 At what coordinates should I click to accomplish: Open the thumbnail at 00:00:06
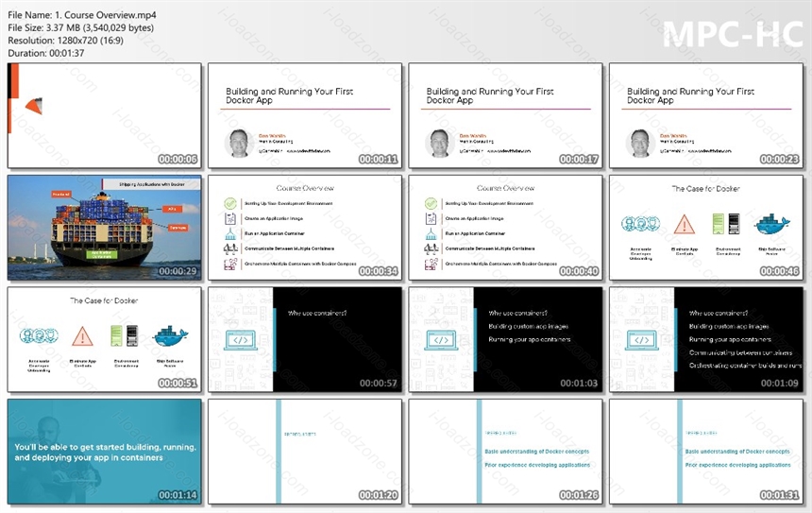coord(104,115)
